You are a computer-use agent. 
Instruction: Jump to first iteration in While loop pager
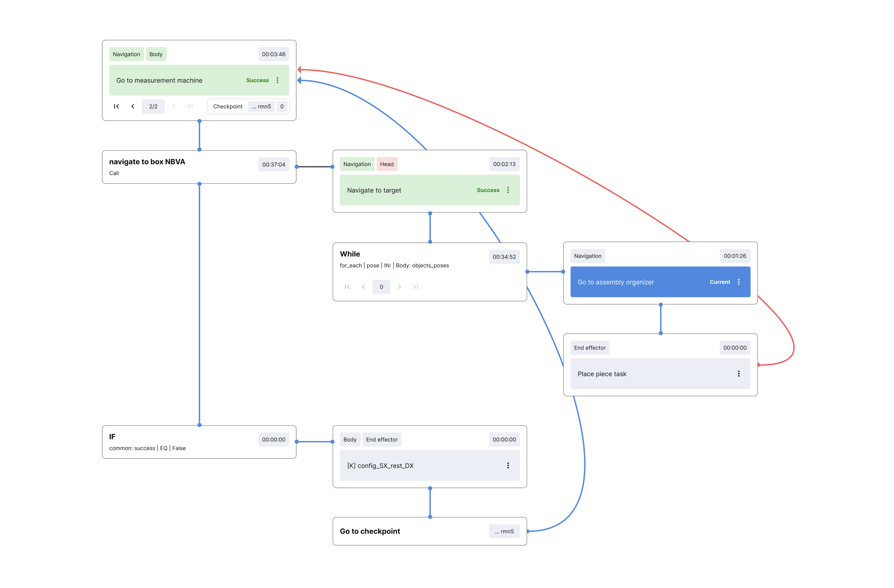[347, 287]
